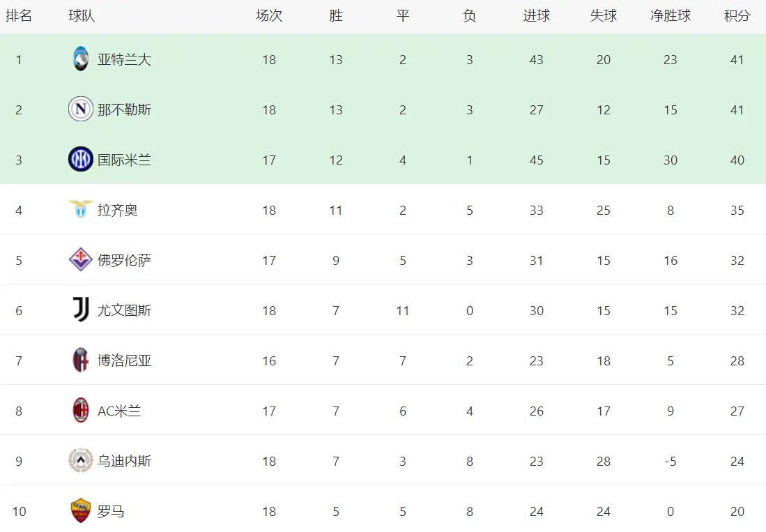Click the Lazio eagle crest icon

pos(81,209)
